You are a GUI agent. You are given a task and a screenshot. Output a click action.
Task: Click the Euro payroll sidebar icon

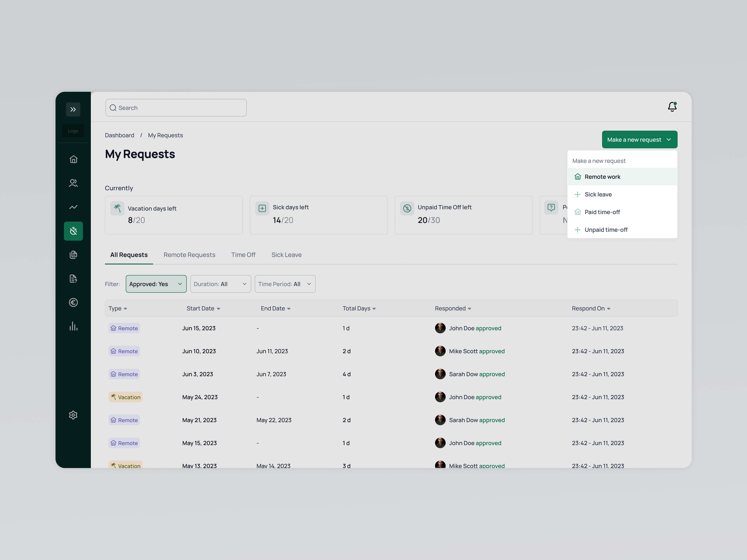pyautogui.click(x=73, y=302)
